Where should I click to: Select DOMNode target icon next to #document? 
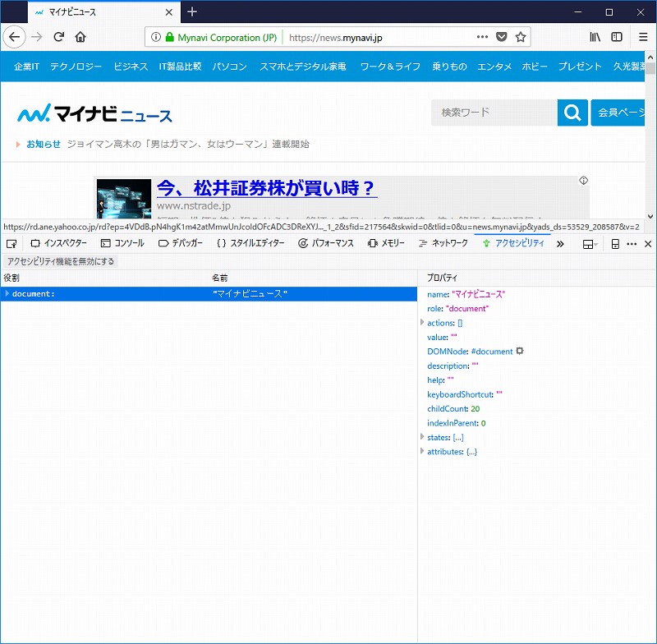(x=520, y=351)
